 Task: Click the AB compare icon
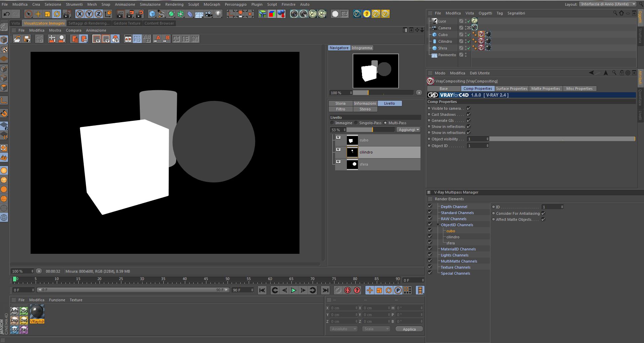(x=128, y=39)
